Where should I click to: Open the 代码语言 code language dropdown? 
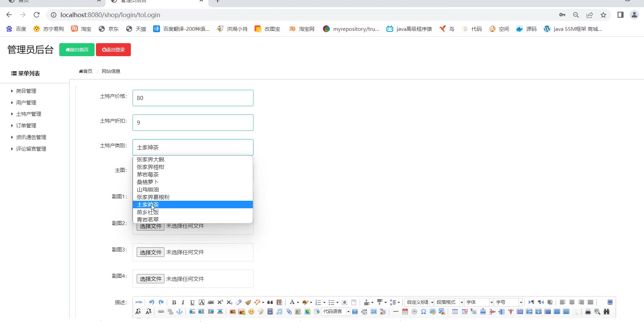336,312
